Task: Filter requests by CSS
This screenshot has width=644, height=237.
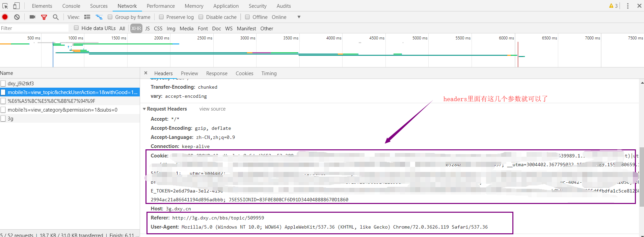Action: pos(158,28)
